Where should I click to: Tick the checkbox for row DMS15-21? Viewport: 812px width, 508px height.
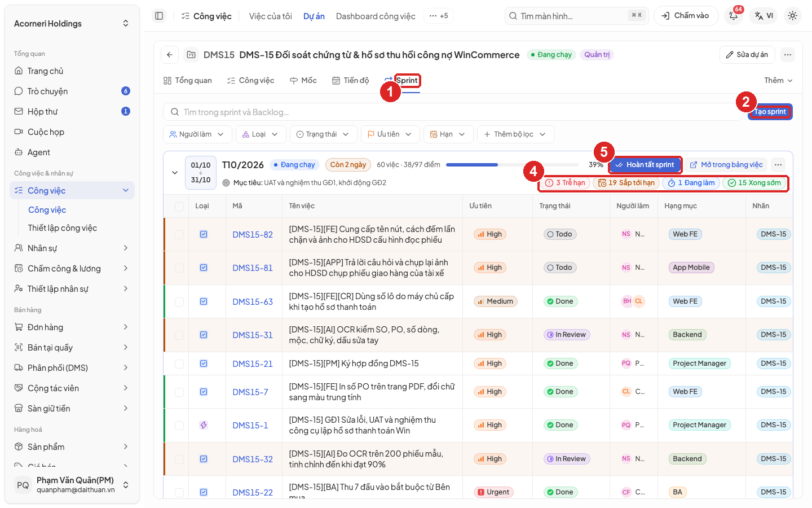[x=179, y=364]
